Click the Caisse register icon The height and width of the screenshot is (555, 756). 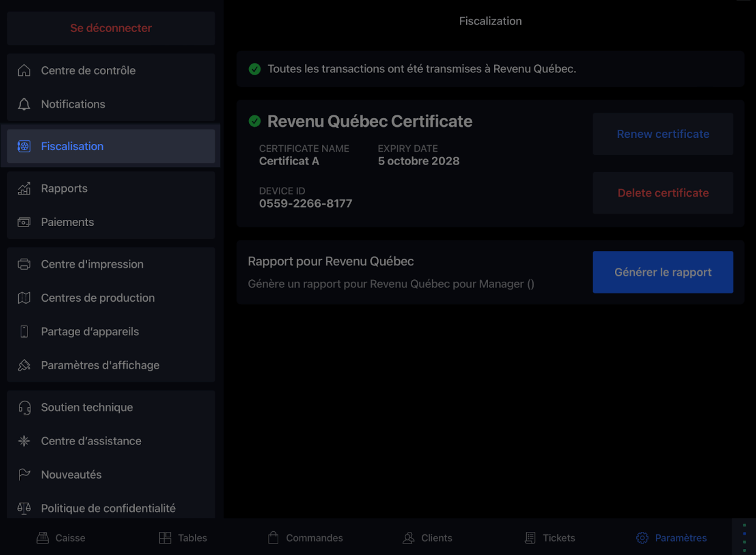(43, 538)
